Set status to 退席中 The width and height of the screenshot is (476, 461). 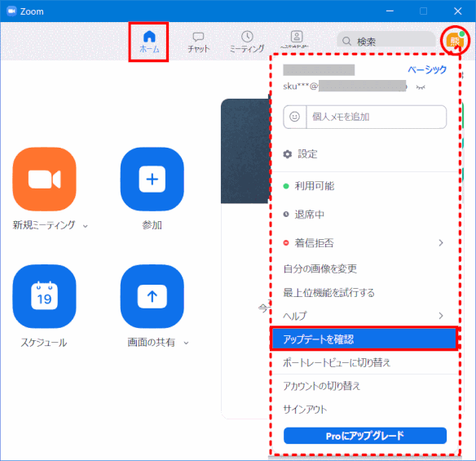[364, 215]
